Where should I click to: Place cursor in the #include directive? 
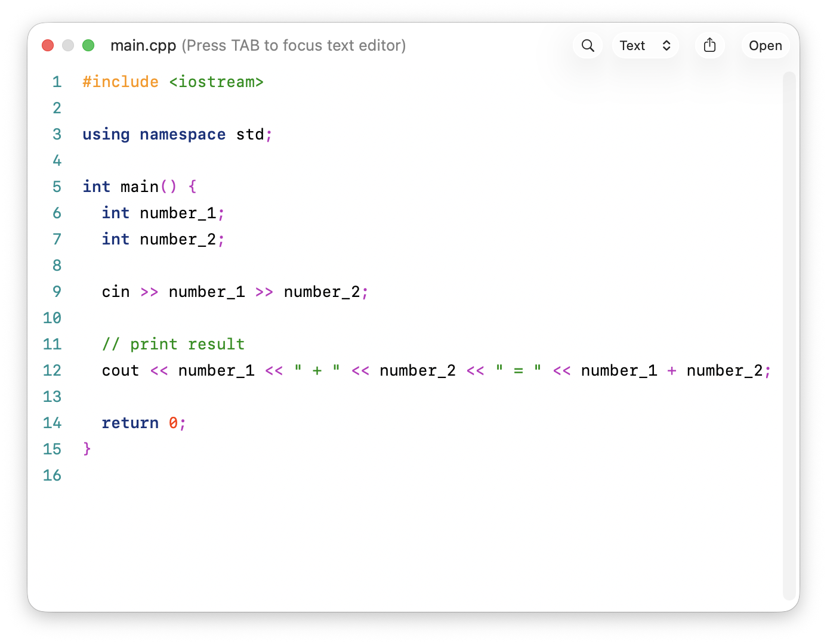[121, 82]
